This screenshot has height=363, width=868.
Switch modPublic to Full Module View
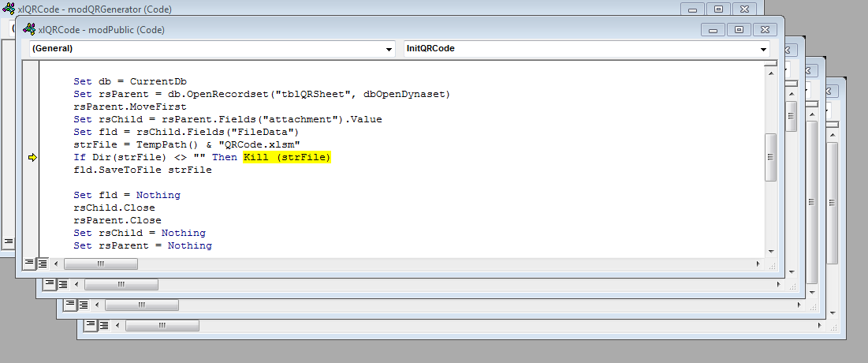coord(42,264)
